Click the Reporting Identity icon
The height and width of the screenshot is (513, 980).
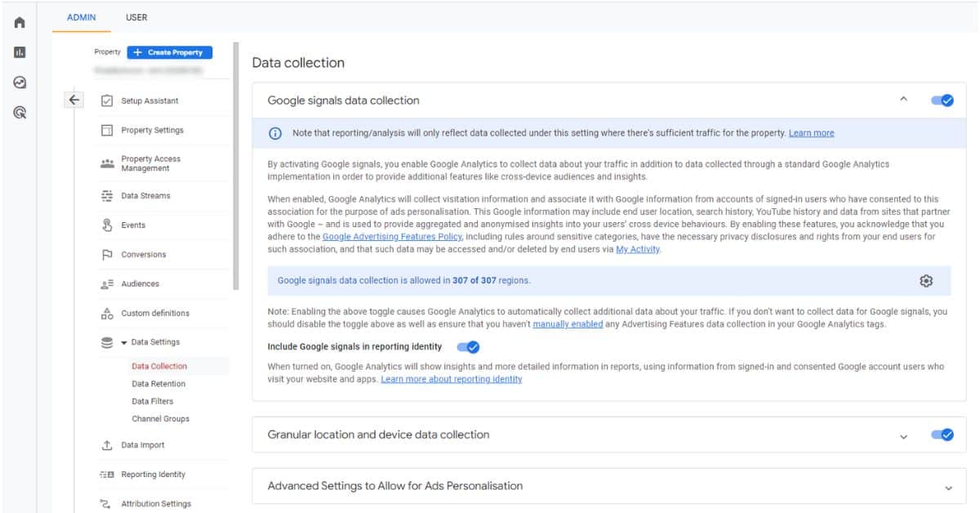point(106,475)
